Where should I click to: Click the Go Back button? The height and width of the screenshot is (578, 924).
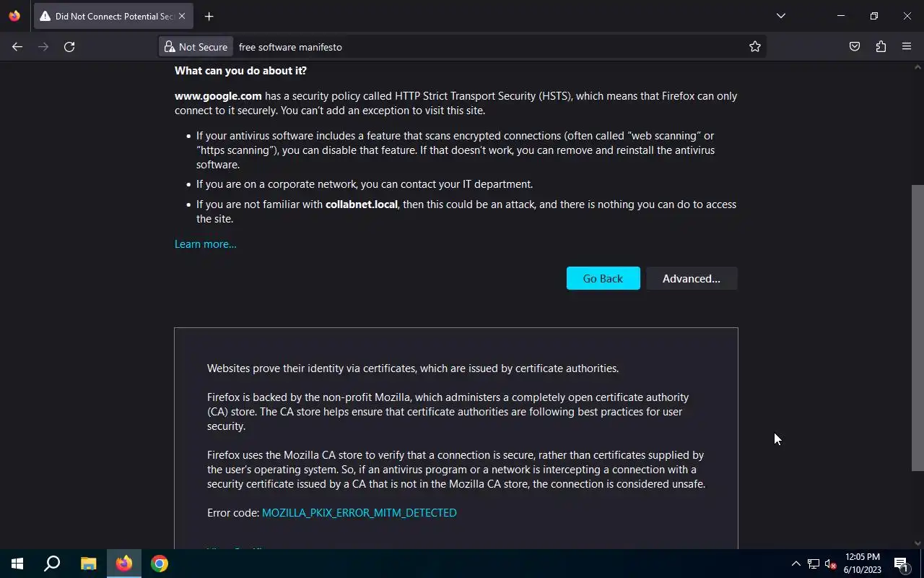(x=603, y=278)
